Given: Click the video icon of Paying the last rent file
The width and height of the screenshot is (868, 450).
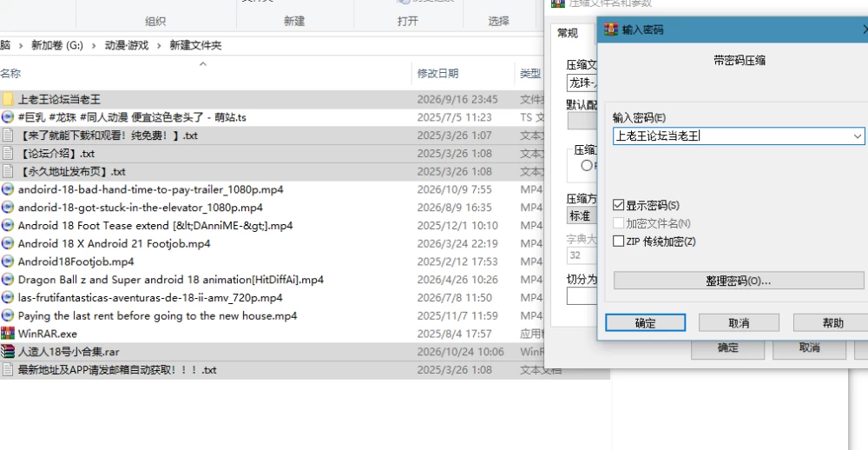Looking at the screenshot, I should point(8,315).
